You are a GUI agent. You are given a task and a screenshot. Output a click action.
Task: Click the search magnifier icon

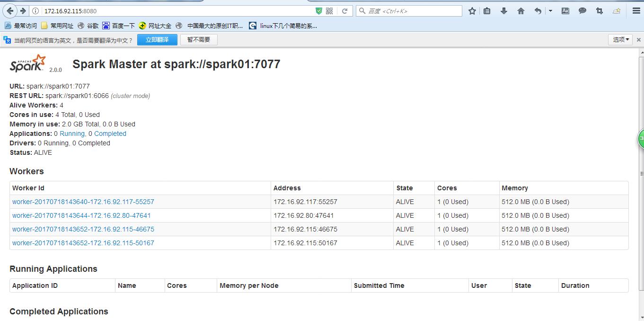pos(362,11)
